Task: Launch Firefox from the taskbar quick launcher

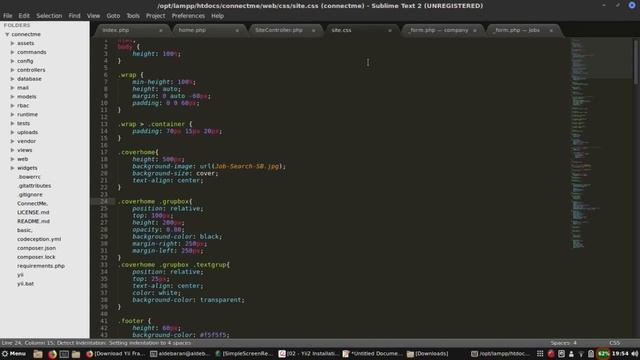Action: coord(52,354)
